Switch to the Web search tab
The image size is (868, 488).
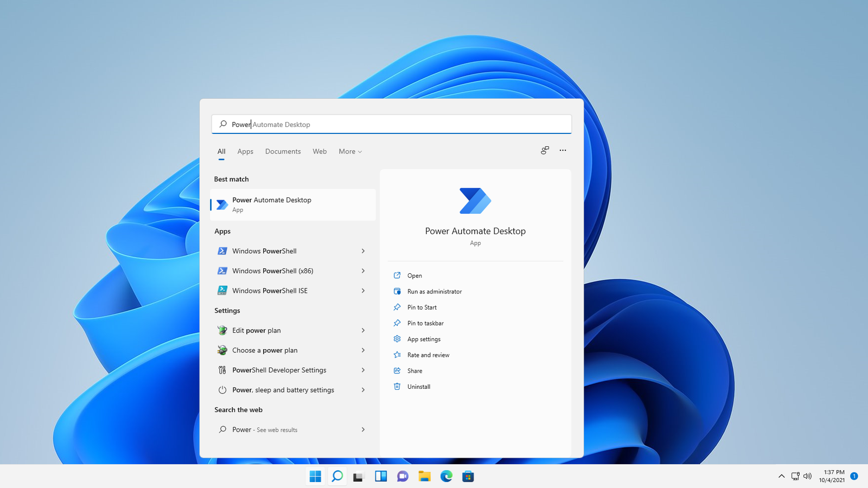[x=320, y=151]
